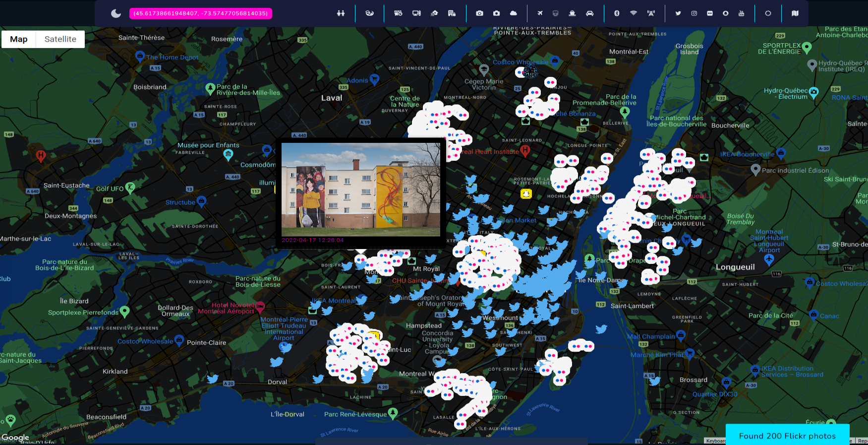Select the IKEA Boucherville shopping pin
This screenshot has width=868, height=445.
tap(781, 153)
